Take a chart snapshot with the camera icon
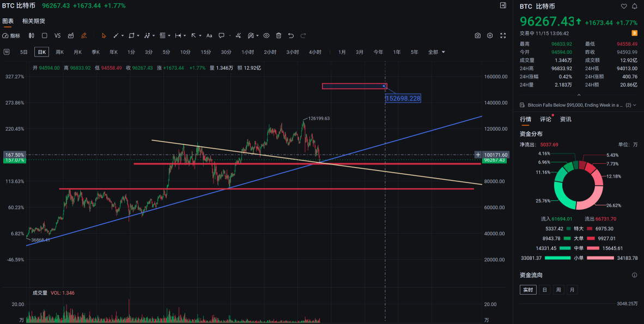Image resolution: width=644 pixels, height=324 pixels. tap(477, 35)
